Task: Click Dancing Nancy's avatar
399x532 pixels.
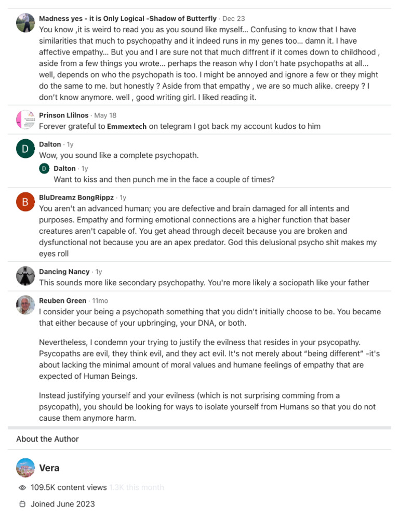Action: tap(25, 276)
